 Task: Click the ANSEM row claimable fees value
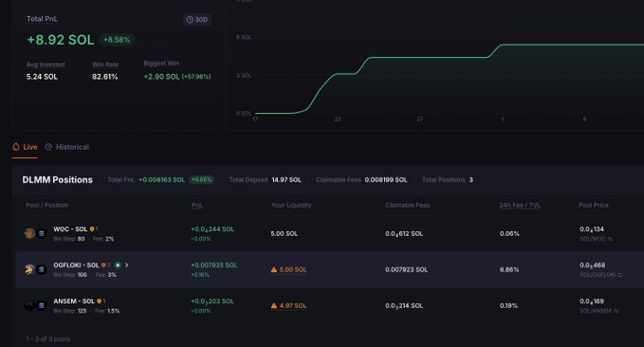[404, 306]
